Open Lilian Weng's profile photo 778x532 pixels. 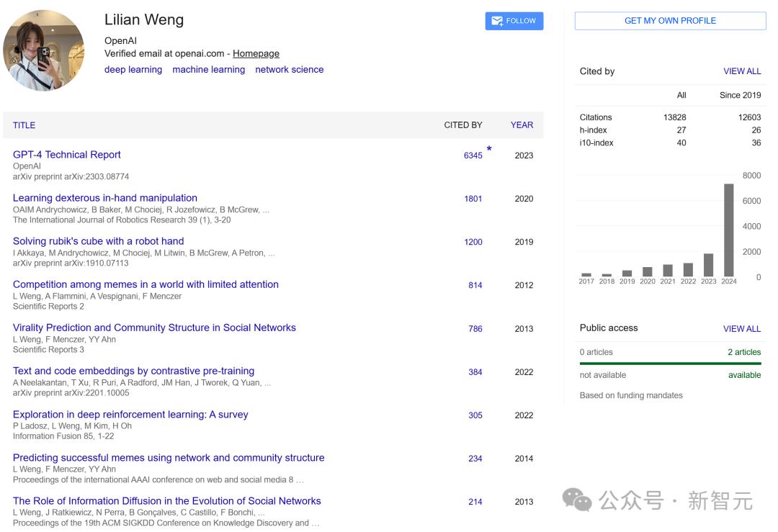pyautogui.click(x=43, y=50)
